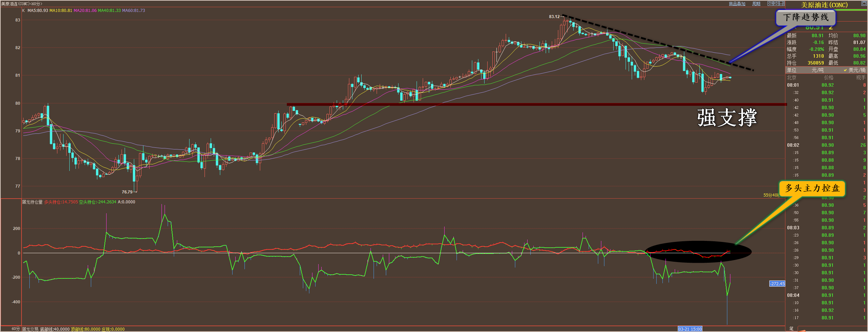Select the :53 tick row

click(826, 130)
